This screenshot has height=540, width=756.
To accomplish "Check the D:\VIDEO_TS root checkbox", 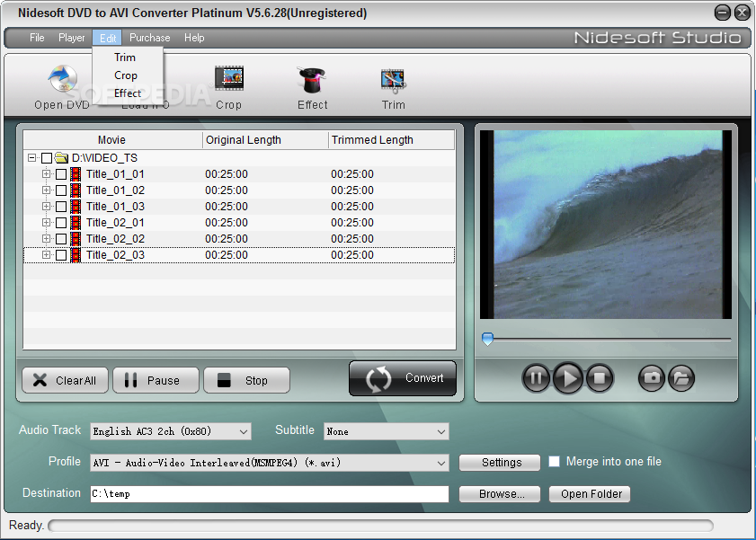I will point(47,158).
